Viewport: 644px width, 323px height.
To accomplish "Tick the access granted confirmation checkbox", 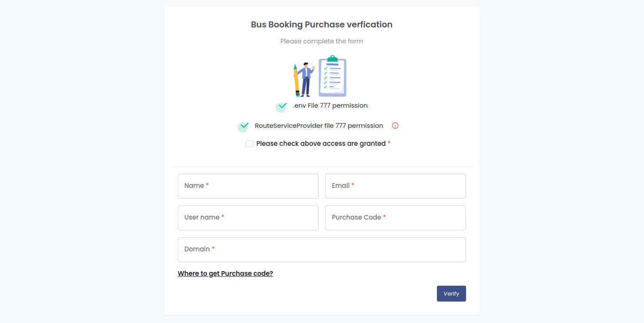I will [x=250, y=144].
